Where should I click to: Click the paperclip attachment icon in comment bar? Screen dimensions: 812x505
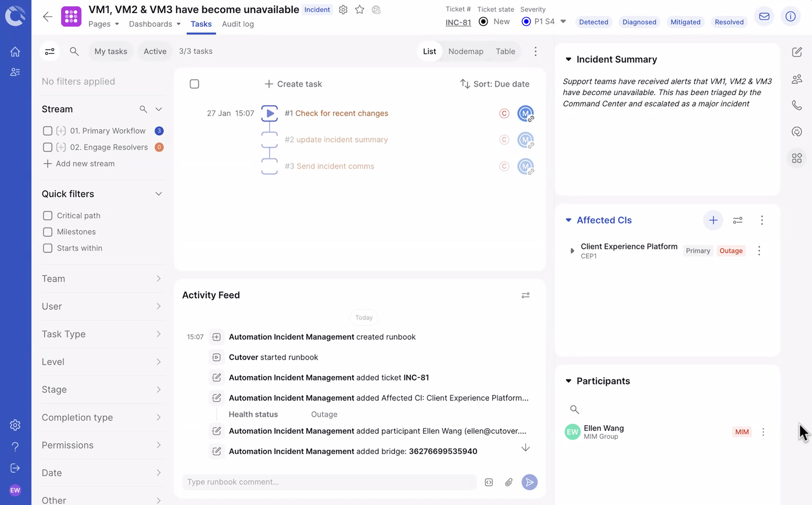point(508,482)
